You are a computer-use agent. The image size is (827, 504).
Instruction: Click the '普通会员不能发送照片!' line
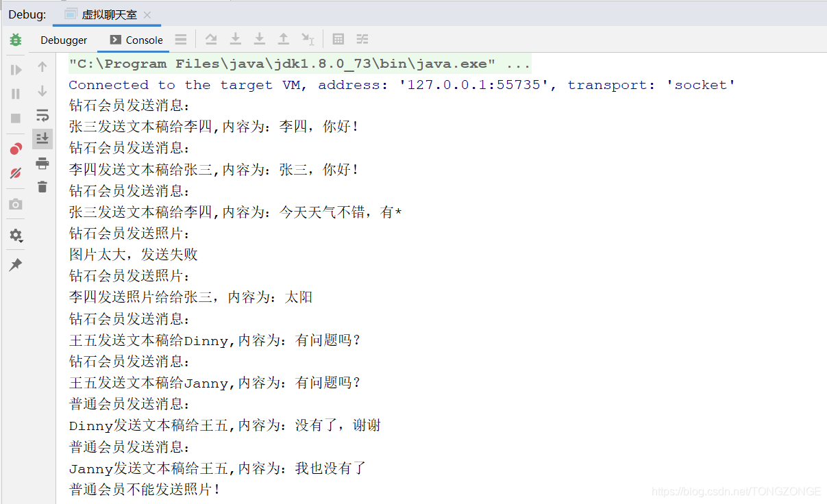[145, 490]
